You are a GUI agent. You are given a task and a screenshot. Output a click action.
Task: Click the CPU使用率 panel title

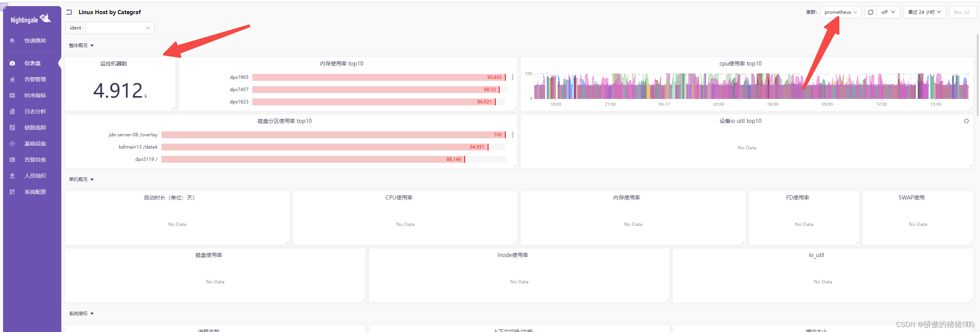pos(399,198)
